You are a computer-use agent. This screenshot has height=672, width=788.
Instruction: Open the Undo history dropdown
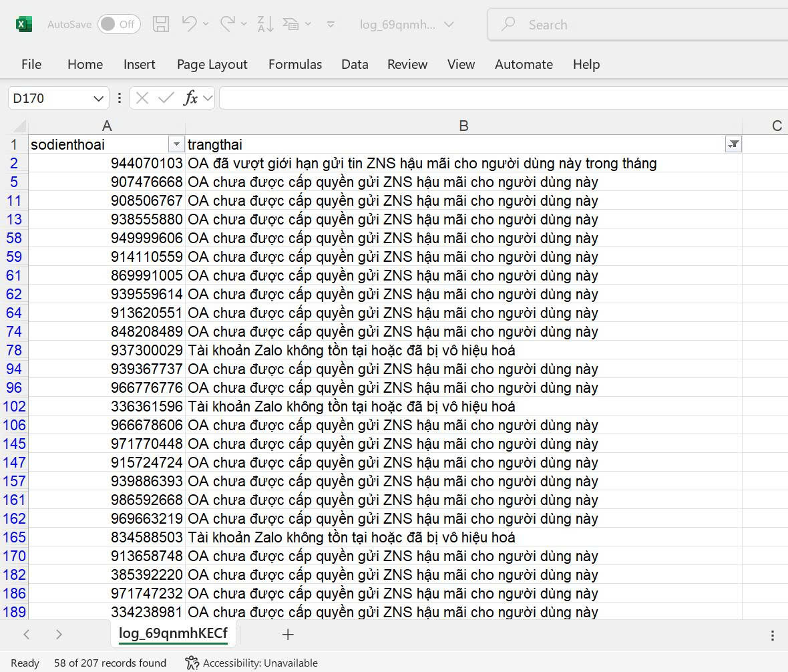206,23
